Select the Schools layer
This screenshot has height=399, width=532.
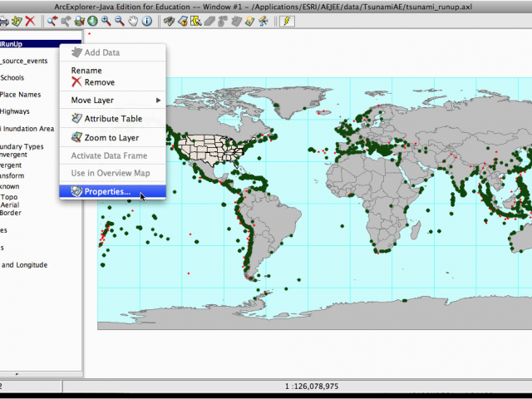point(12,77)
